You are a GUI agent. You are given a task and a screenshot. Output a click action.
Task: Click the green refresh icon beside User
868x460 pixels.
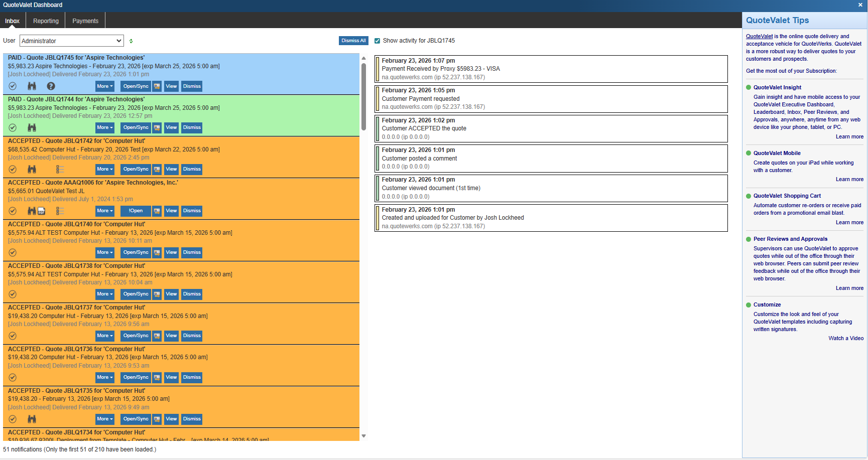click(x=131, y=41)
